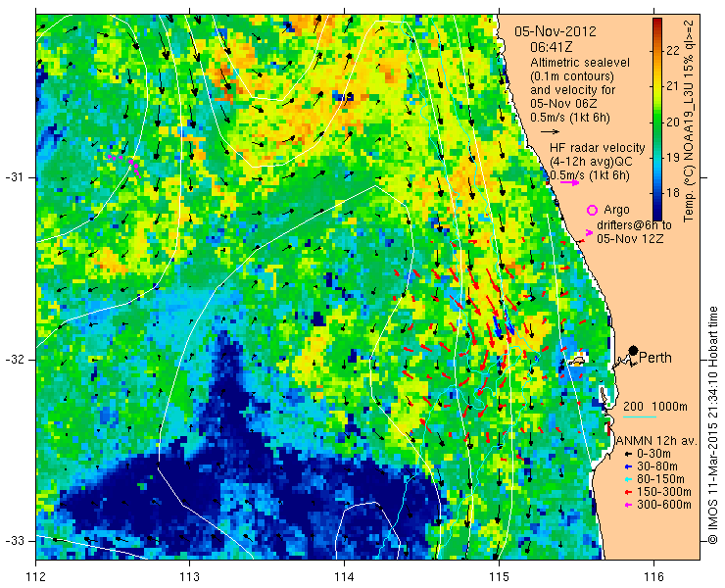725x588 pixels.
Task: Click the longitude axis label 115
Action: [x=499, y=577]
